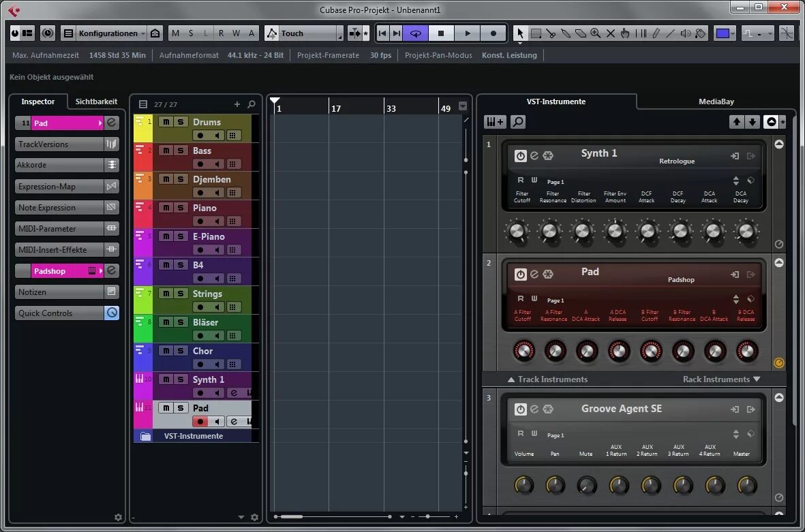
Task: Solo the Bass track
Action: (180, 151)
